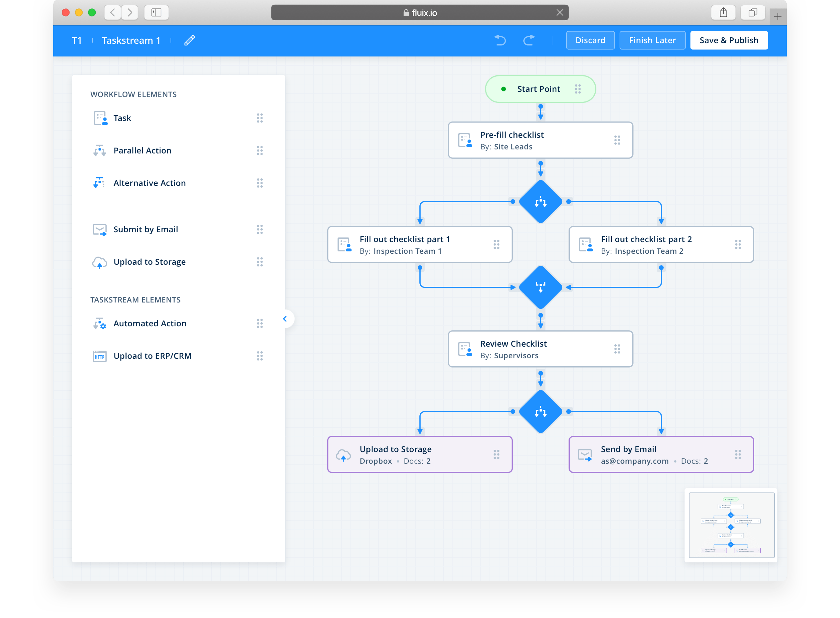Click the merge diamond above Review Checklist
The image size is (840, 618).
(540, 287)
